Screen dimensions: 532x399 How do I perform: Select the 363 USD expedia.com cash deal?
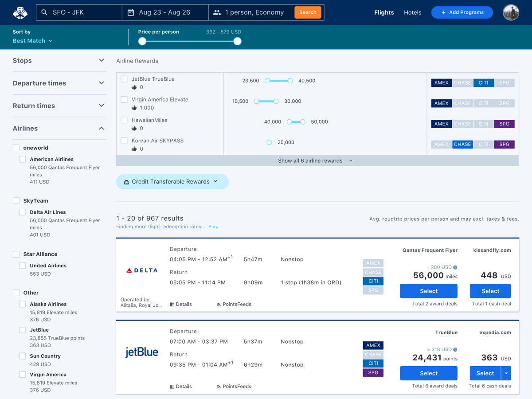(x=485, y=373)
